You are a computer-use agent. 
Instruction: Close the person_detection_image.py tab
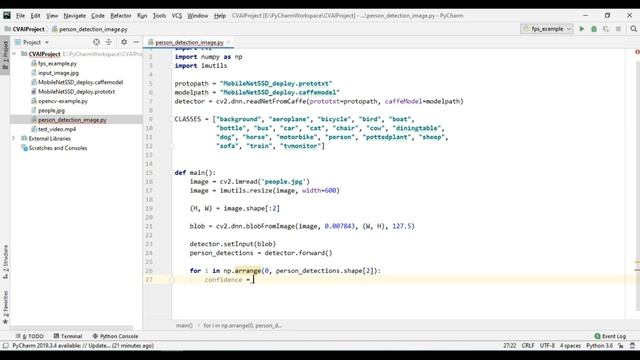229,42
